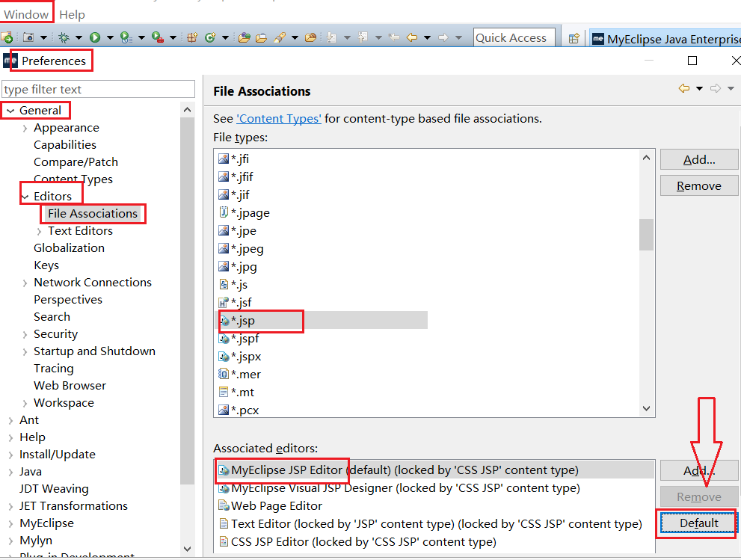The image size is (741, 560).
Task: Select Capabilities in the preferences tree
Action: (65, 145)
